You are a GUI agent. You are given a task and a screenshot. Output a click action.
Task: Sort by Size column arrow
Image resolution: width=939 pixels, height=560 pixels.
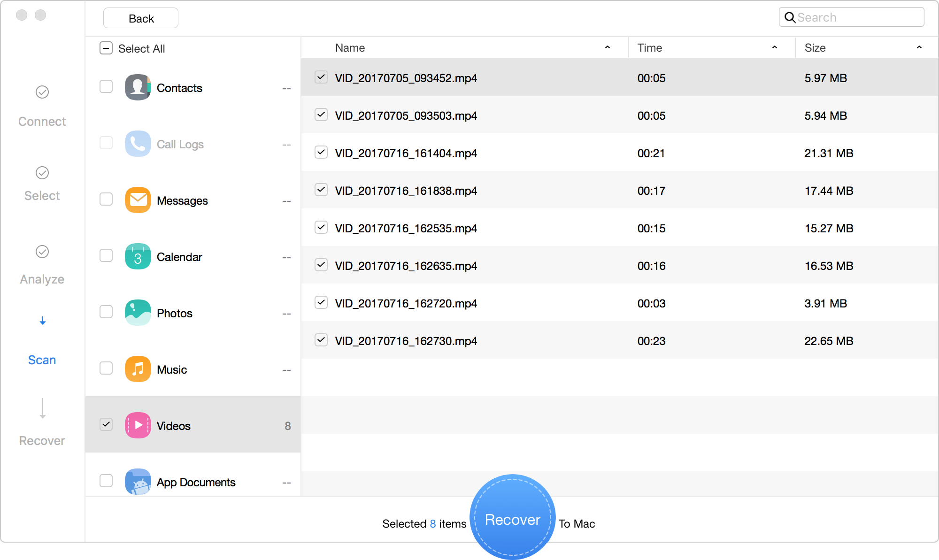click(x=919, y=47)
